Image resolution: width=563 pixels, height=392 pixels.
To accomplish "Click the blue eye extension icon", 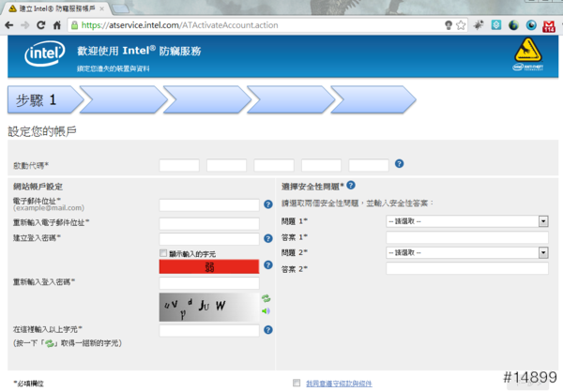I will pos(531,25).
